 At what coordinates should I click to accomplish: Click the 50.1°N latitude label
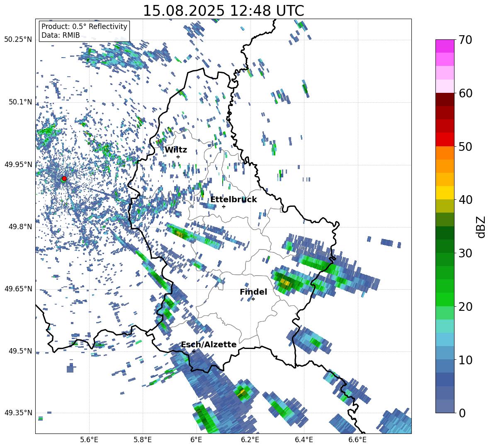(x=20, y=102)
